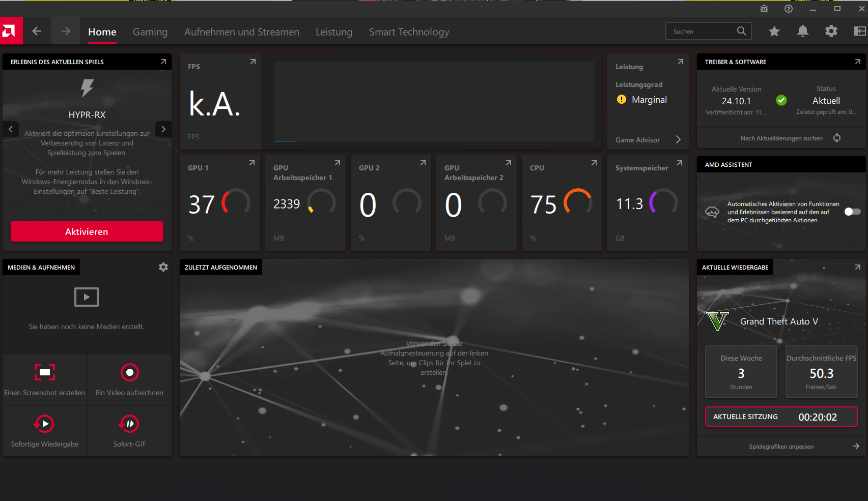Click the media play placeholder icon

(87, 297)
